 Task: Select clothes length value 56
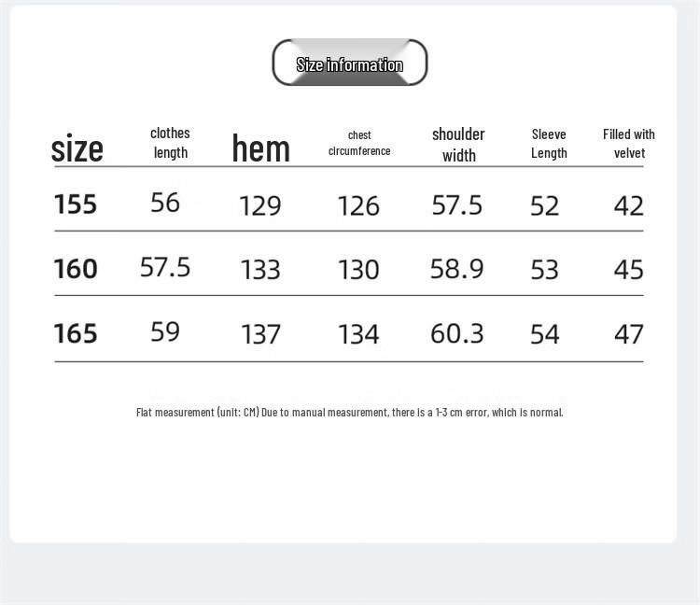click(165, 203)
